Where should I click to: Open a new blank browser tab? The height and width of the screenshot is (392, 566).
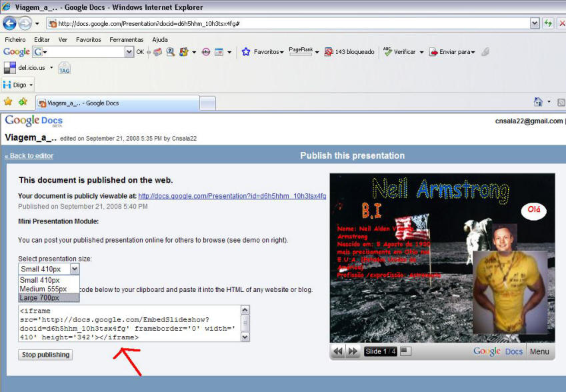[x=207, y=103]
